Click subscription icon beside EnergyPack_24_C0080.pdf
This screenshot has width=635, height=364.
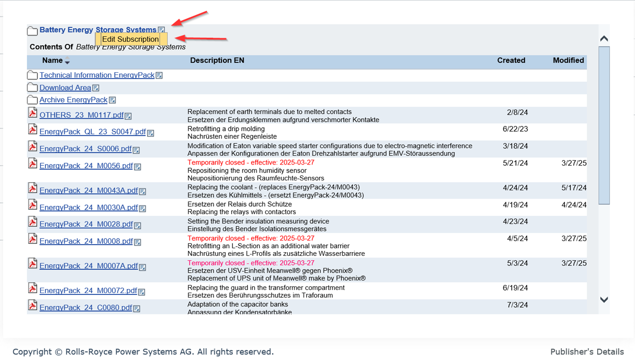pyautogui.click(x=137, y=309)
